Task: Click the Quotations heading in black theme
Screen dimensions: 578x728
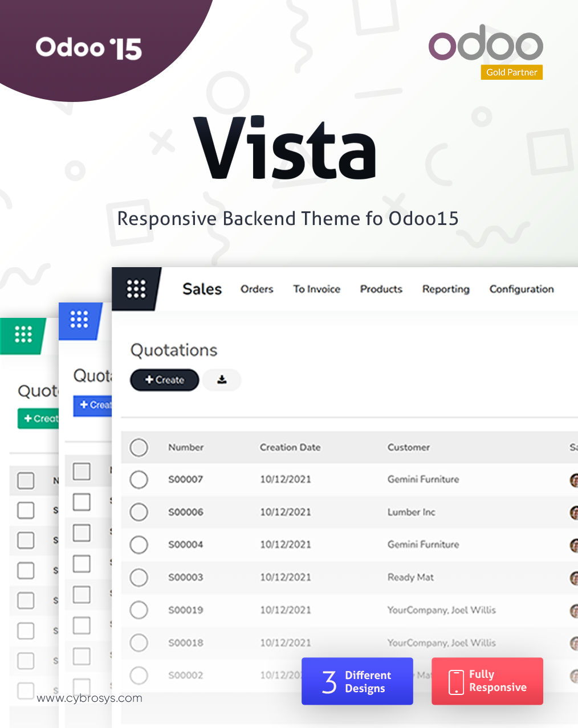Action: point(174,350)
